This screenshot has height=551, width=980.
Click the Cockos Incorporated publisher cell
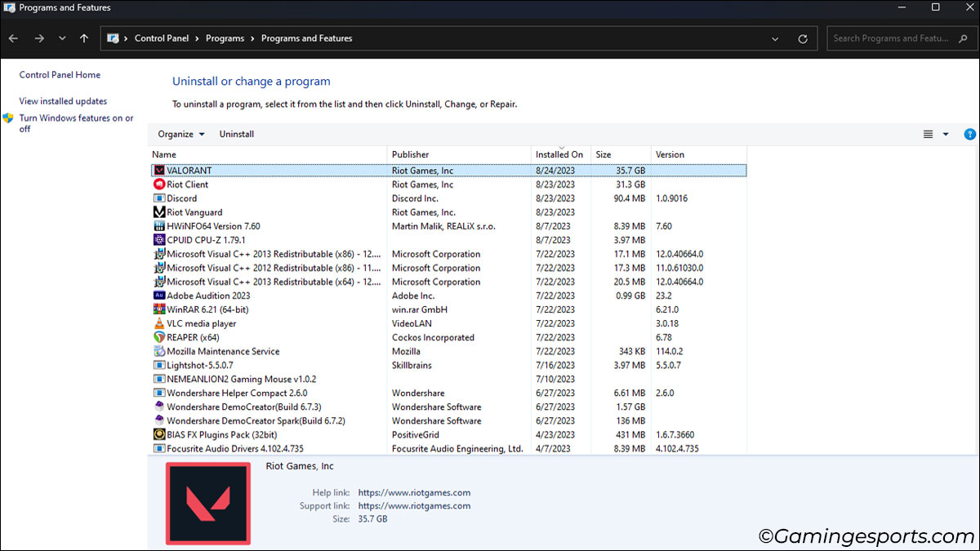click(433, 337)
